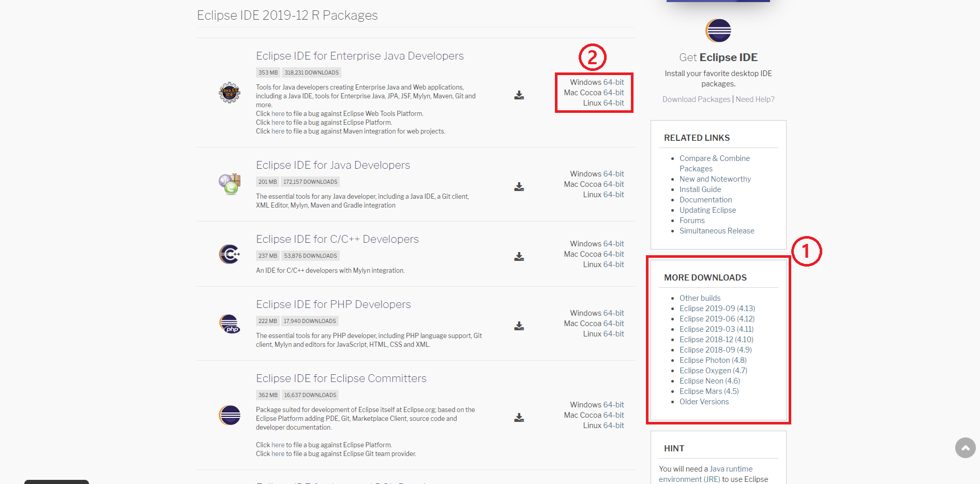This screenshot has height=484, width=980.
Task: Open Eclipse Mars (4.5) link
Action: 709,391
